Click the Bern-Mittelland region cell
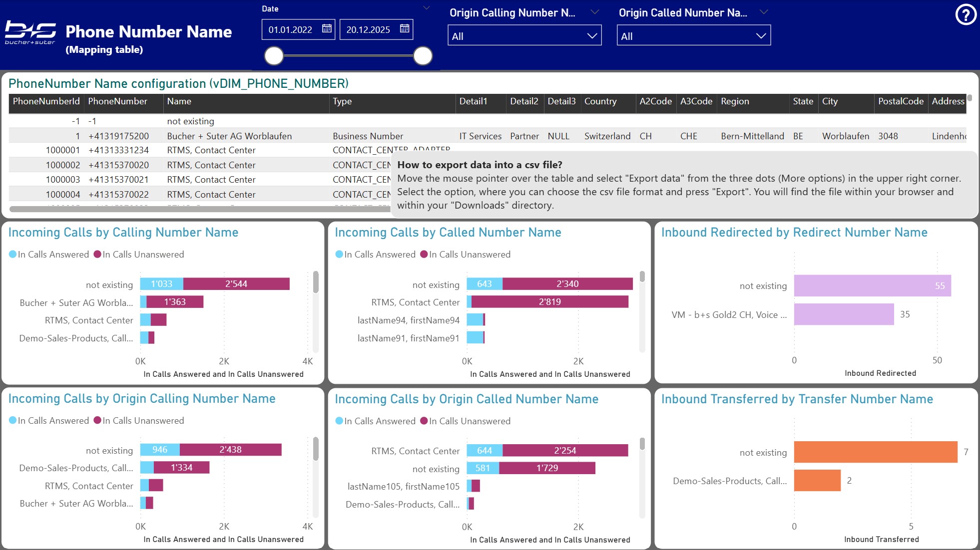This screenshot has height=550, width=980. point(752,136)
